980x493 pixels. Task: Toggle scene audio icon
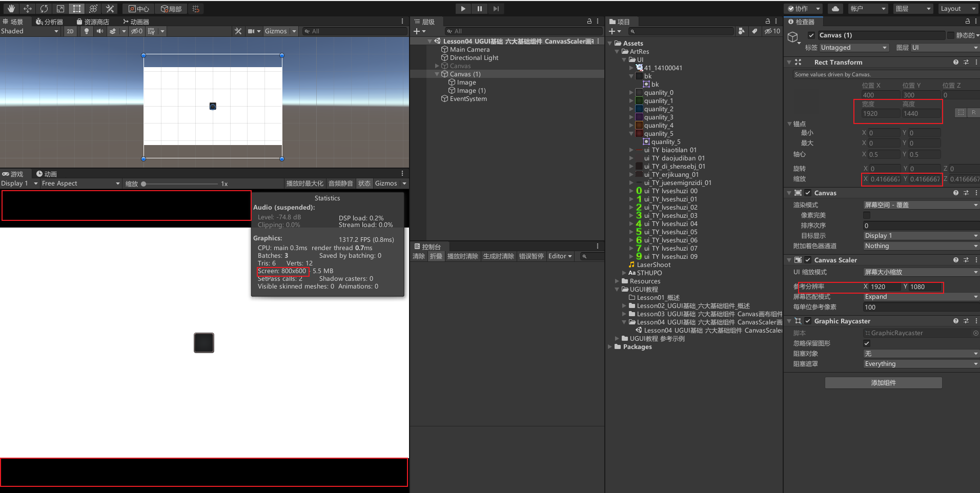(100, 31)
